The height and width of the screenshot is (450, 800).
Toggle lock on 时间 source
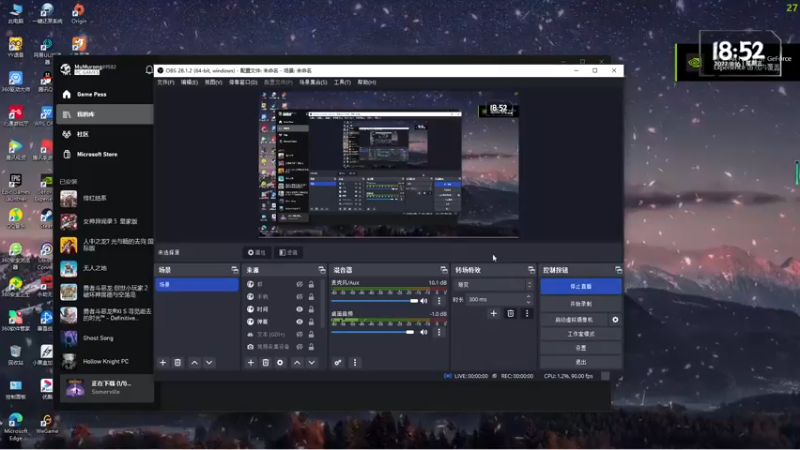coord(311,309)
